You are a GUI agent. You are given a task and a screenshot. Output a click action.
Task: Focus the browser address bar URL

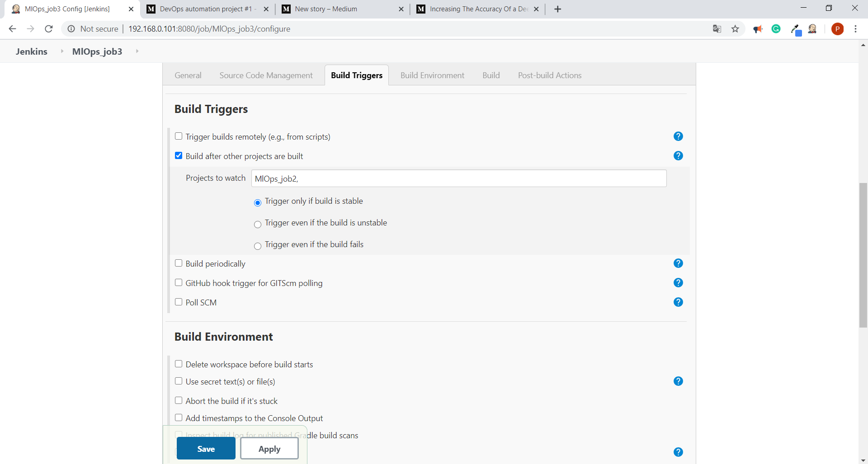coord(209,29)
